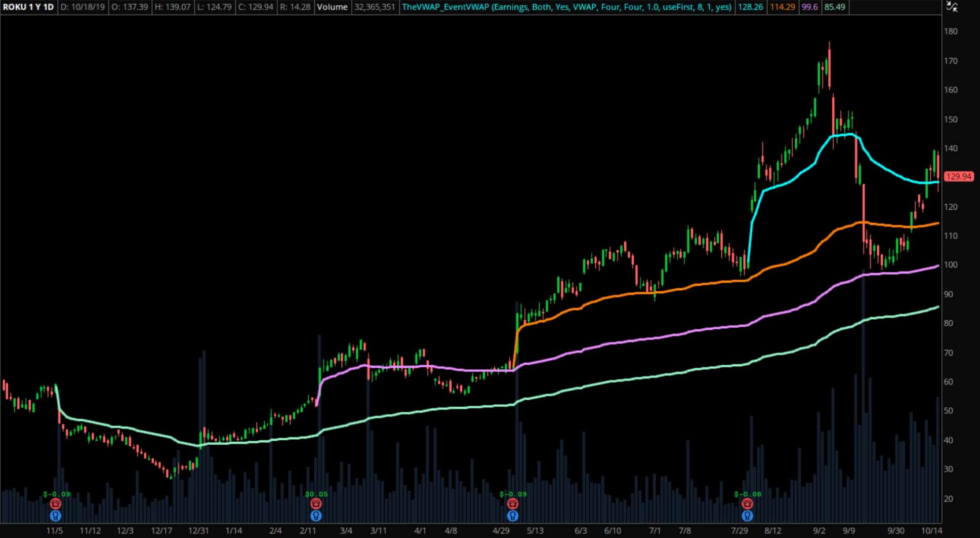Click the range value R: 14.28
The width and height of the screenshot is (980, 538).
click(x=295, y=7)
